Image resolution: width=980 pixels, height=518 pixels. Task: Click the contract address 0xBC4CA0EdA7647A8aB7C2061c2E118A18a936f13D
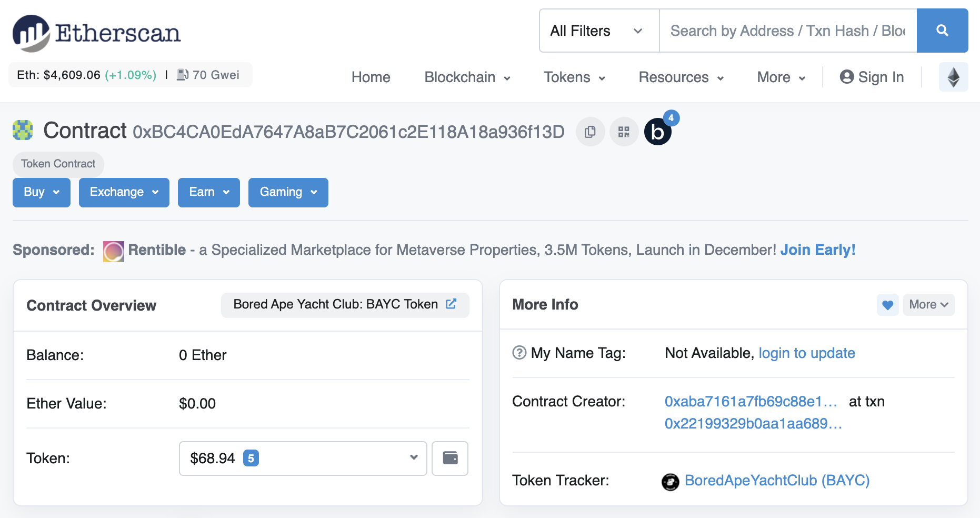click(x=348, y=132)
